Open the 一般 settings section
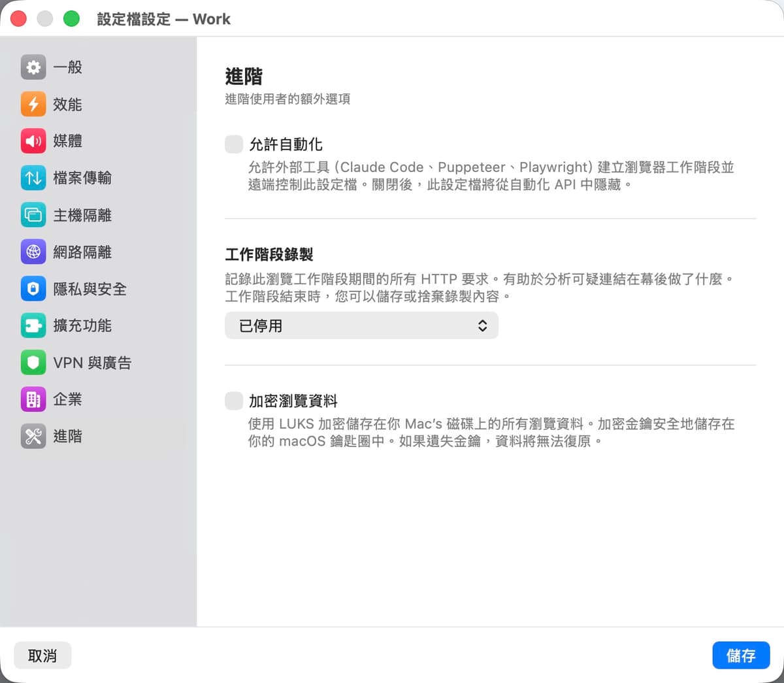 coord(99,67)
